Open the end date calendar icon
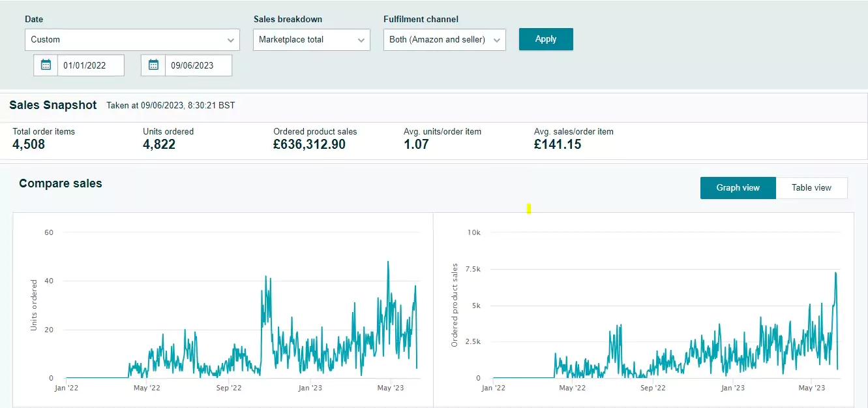 (153, 65)
